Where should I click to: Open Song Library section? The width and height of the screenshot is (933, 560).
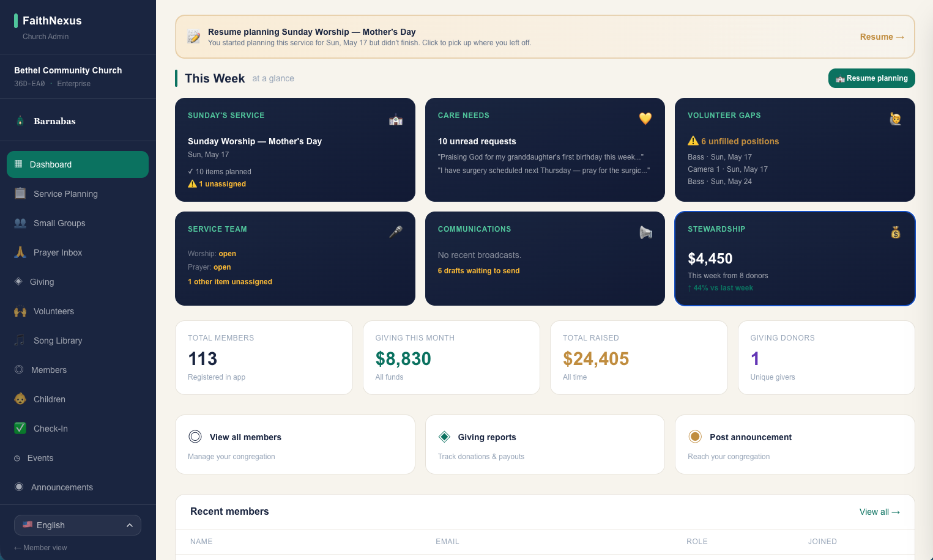point(78,341)
